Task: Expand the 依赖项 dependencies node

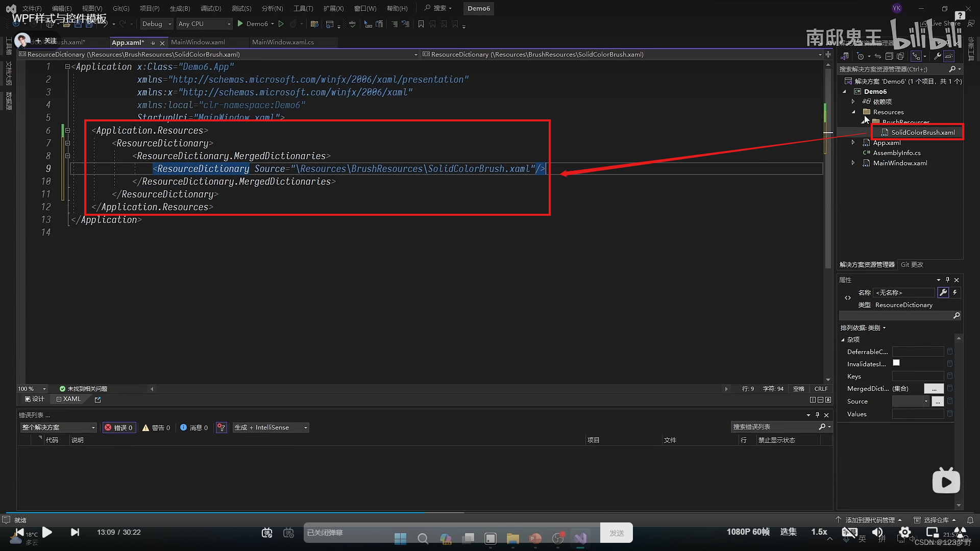Action: coord(853,102)
